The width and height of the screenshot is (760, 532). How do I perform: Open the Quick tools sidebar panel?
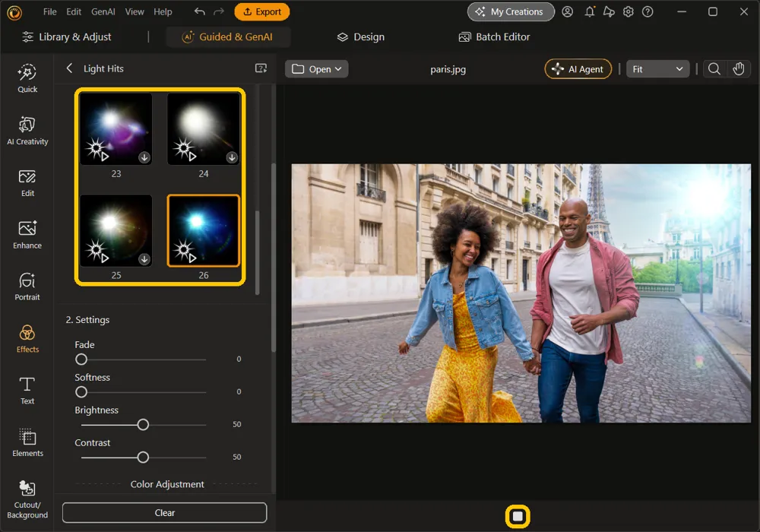point(27,78)
